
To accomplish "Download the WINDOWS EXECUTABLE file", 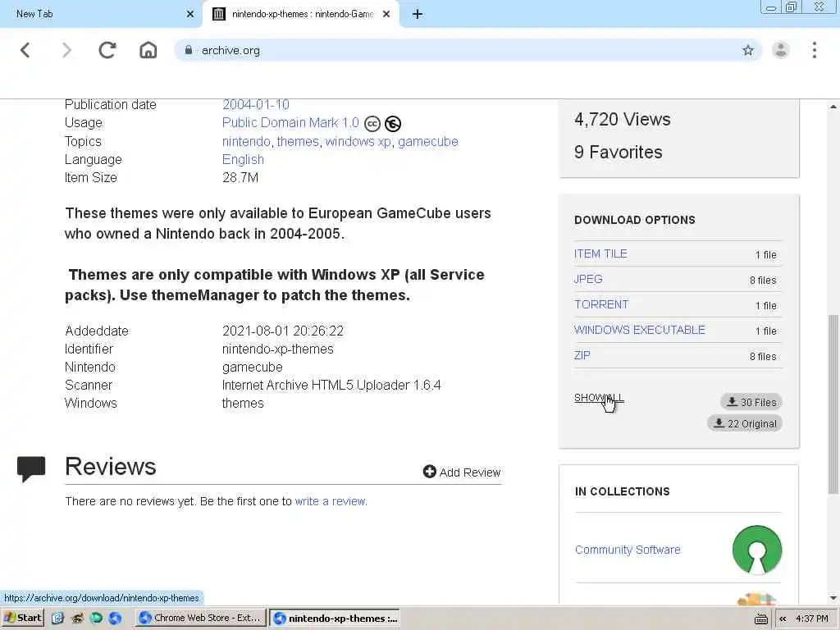I will [639, 330].
